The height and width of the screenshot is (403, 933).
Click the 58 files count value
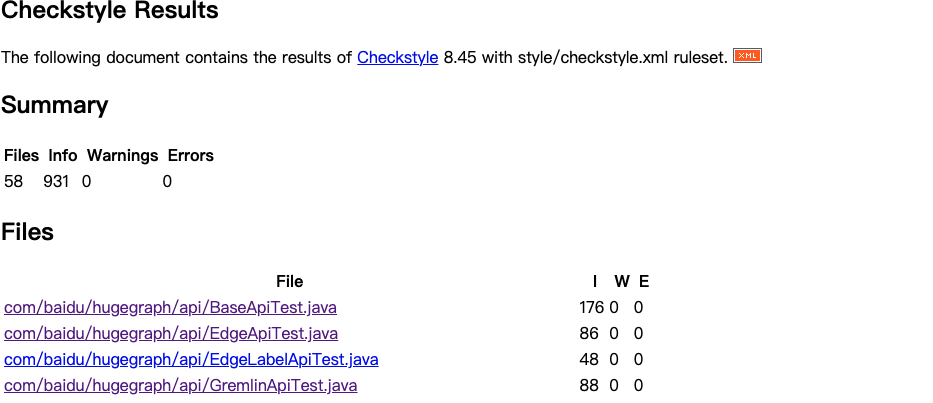pyautogui.click(x=14, y=182)
